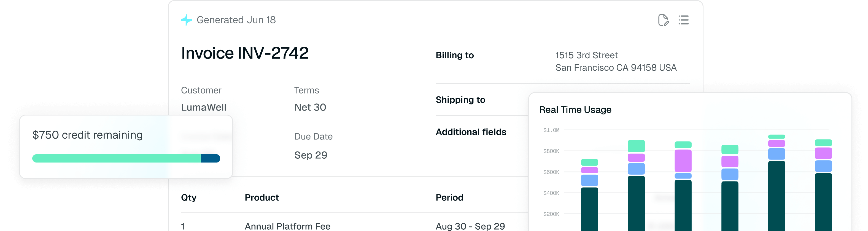Click the sparkle icon beside Generated Jun 18
The image size is (868, 231).
coord(186,20)
